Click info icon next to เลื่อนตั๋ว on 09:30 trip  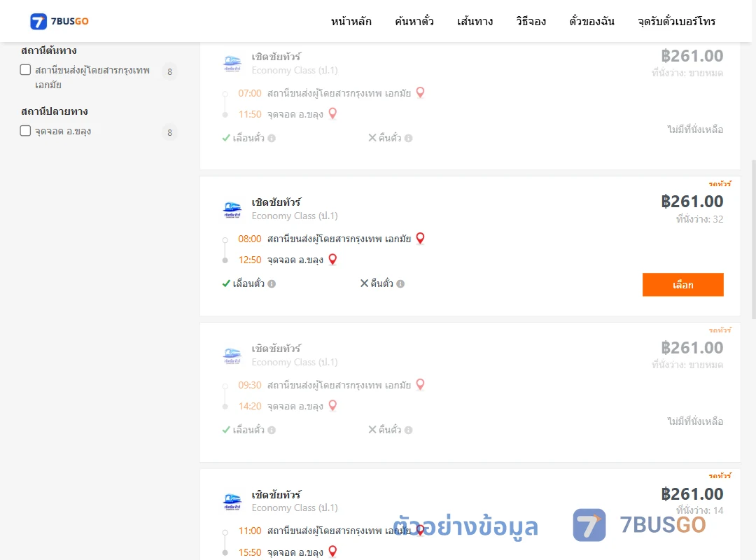(x=272, y=430)
